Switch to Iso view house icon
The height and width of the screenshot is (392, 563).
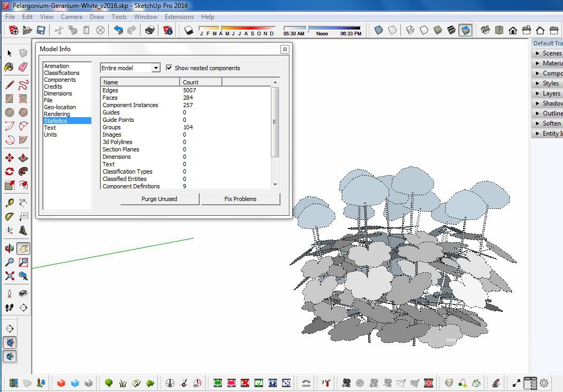pos(485,30)
